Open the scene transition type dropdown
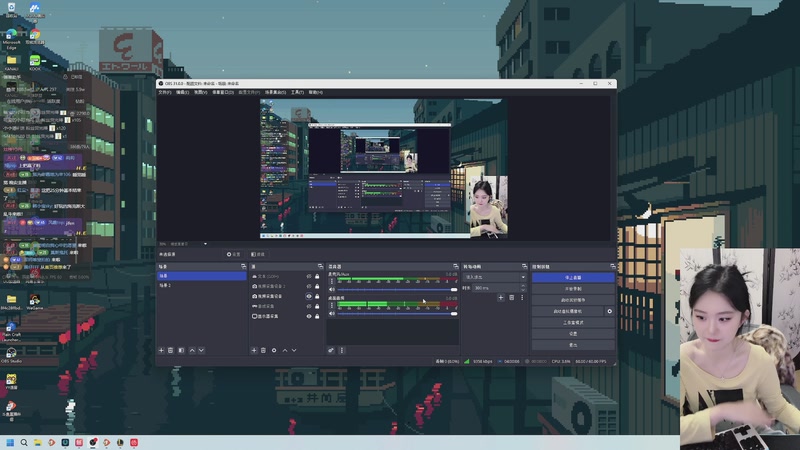 [x=494, y=277]
